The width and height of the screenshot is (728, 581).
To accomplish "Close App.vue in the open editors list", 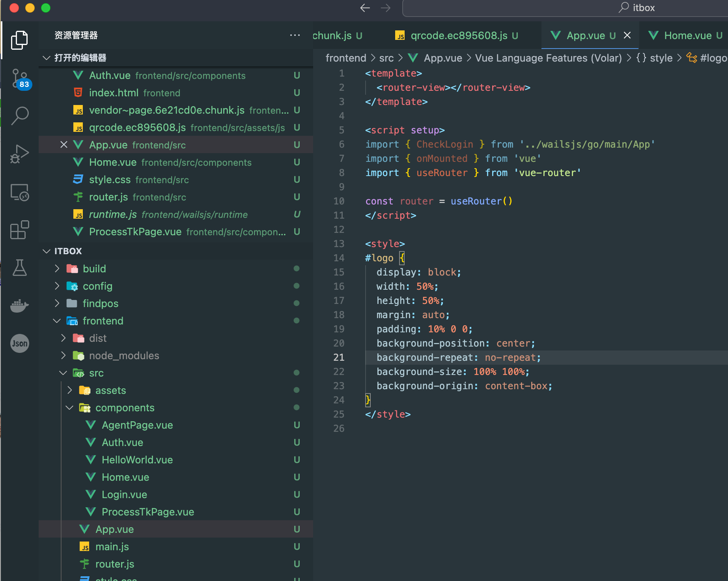I will [x=64, y=144].
